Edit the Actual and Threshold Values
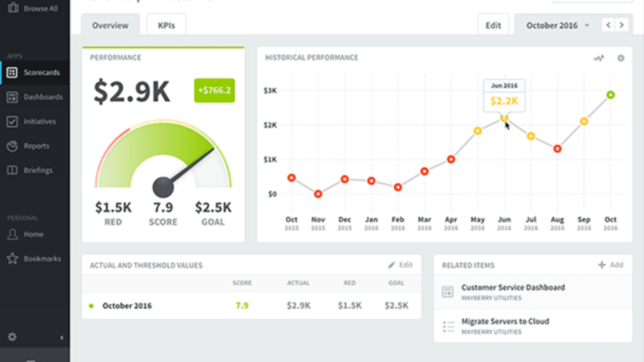This screenshot has width=644, height=362. click(x=401, y=265)
